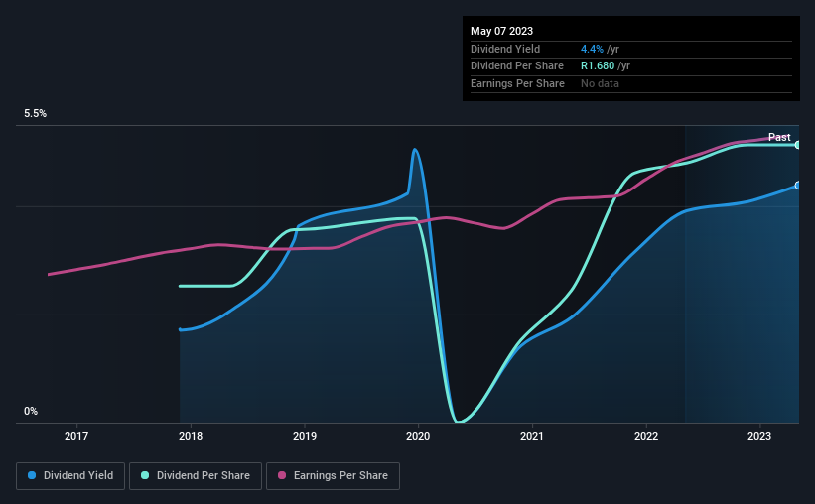Viewport: 815px width, 504px height.
Task: Click the teal Dividend Per Share legend dot
Action: (x=145, y=475)
